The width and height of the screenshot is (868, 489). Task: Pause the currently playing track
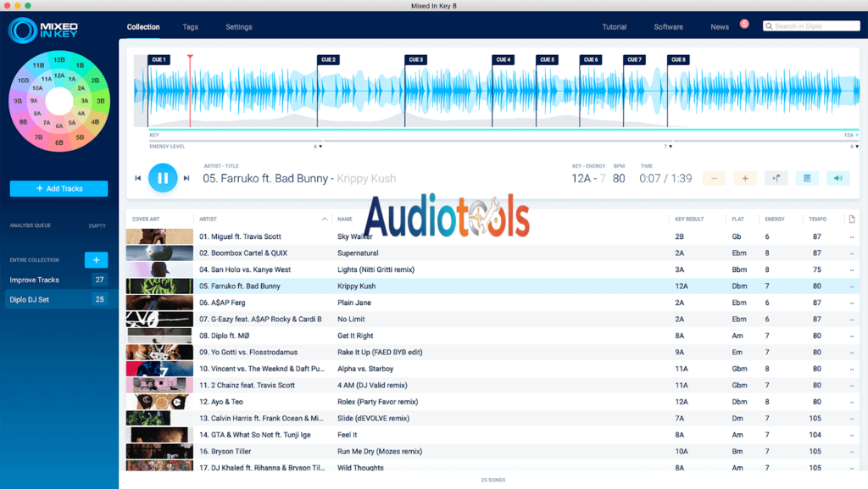163,178
